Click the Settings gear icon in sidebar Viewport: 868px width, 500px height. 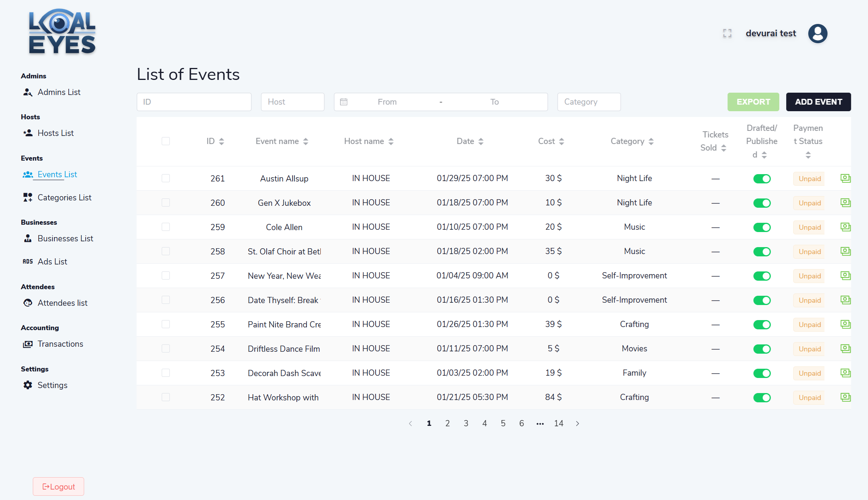click(28, 385)
